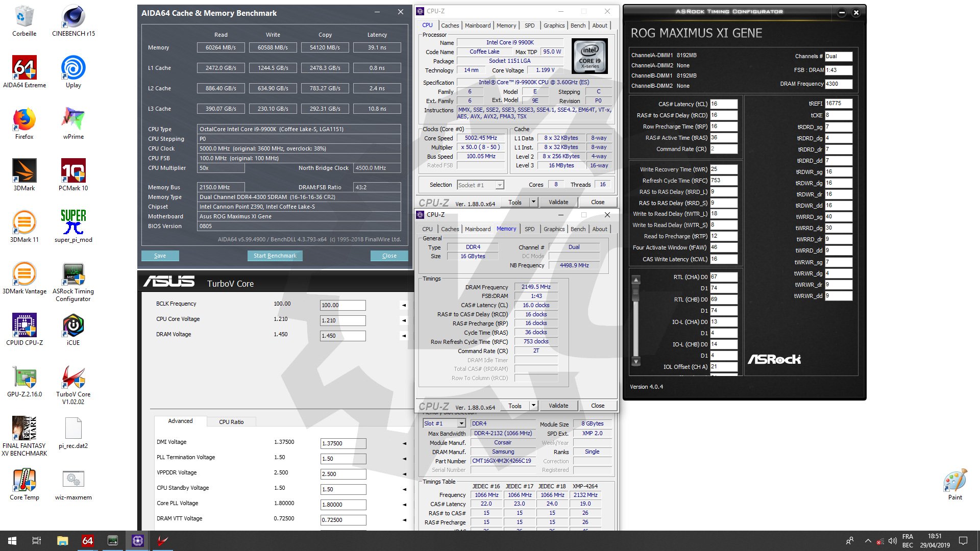Open the Socket #1 selection dropdown

[480, 185]
